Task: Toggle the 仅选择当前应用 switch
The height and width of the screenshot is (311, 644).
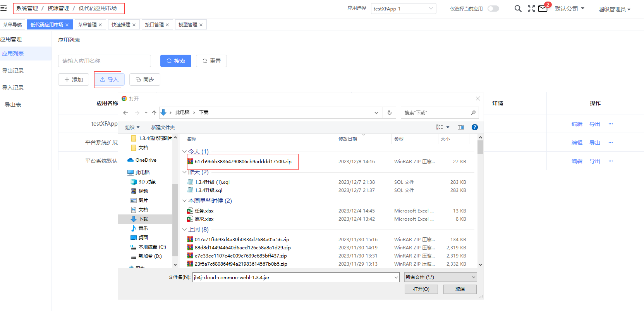Action: pyautogui.click(x=493, y=9)
